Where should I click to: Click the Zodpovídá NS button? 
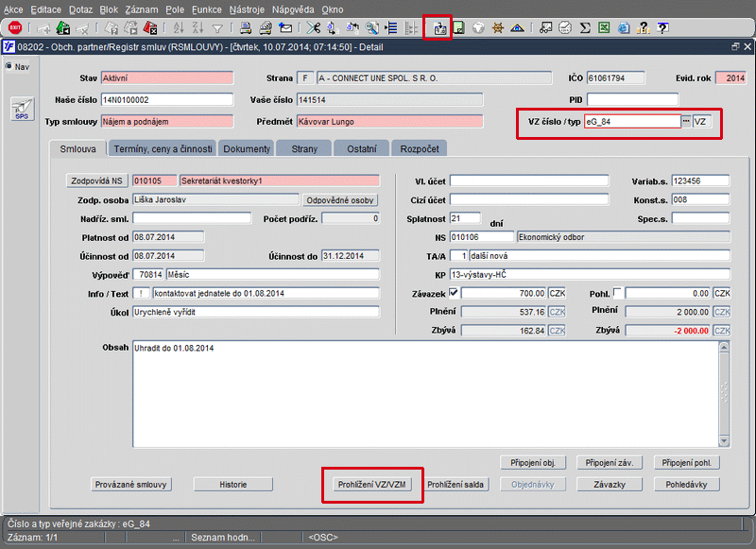tap(96, 180)
